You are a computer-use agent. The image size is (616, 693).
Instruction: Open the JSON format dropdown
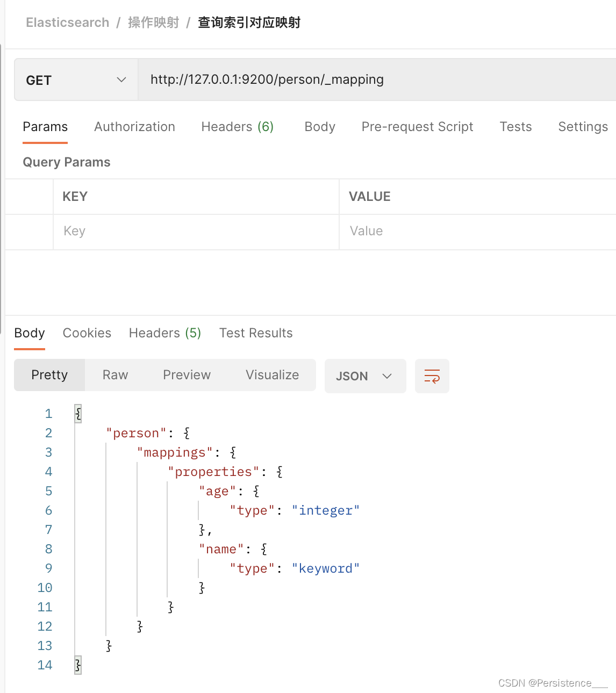366,376
